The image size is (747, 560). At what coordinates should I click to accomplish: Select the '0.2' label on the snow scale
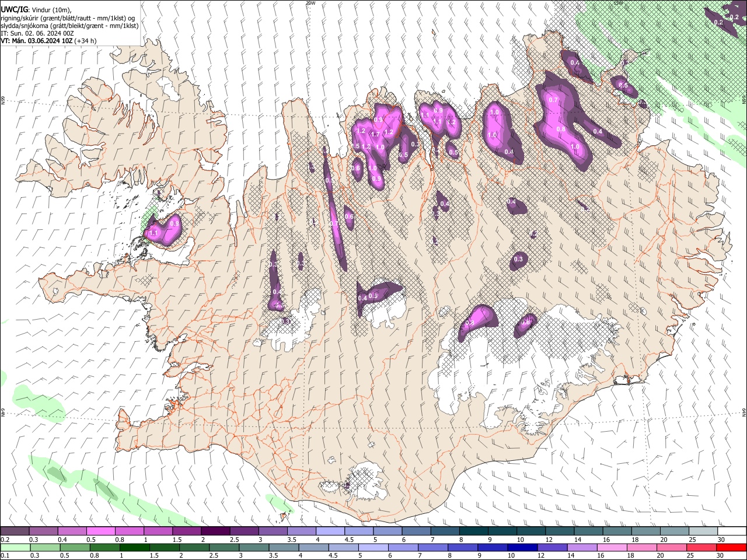(x=4, y=540)
